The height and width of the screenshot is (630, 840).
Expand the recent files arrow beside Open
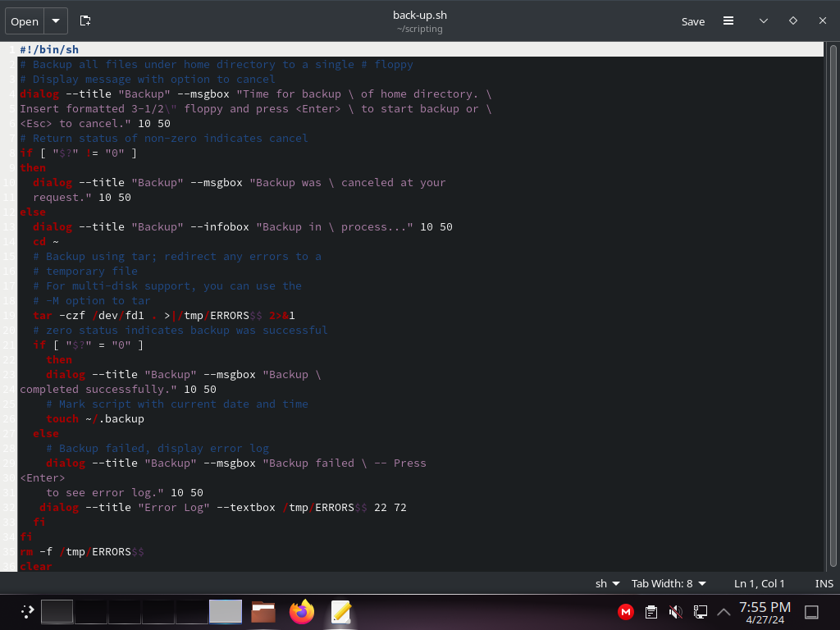(56, 21)
